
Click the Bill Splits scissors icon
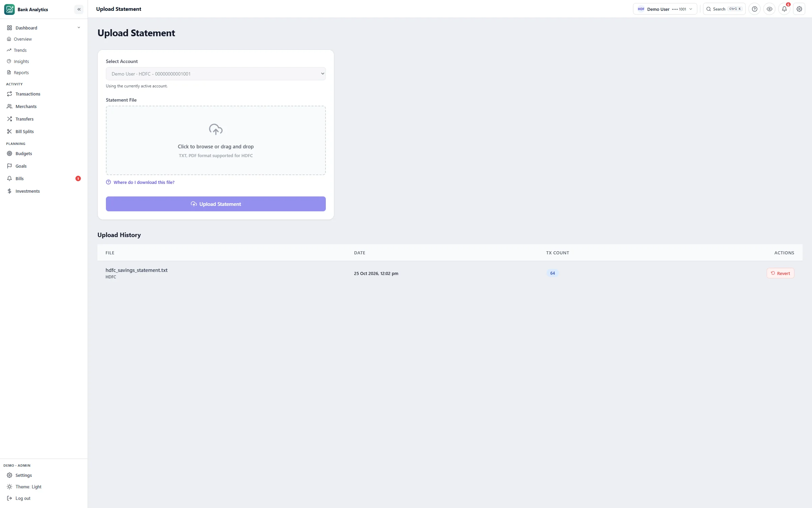pos(9,131)
